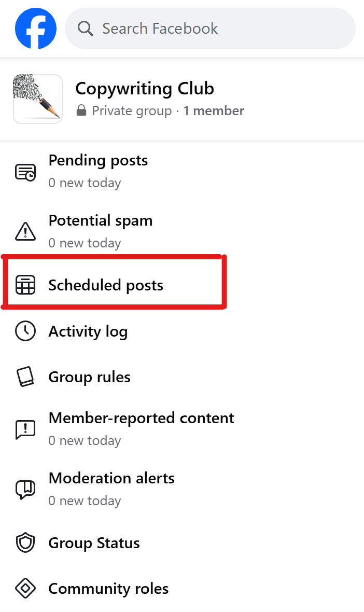Click the 0 new today under Pending posts
This screenshot has height=612, width=364.
(x=85, y=183)
